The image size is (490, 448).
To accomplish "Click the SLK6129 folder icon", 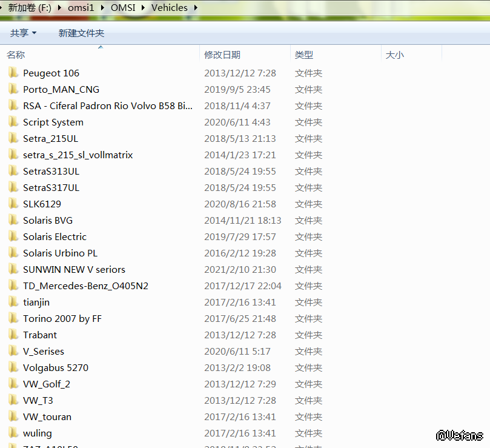I will [x=13, y=204].
